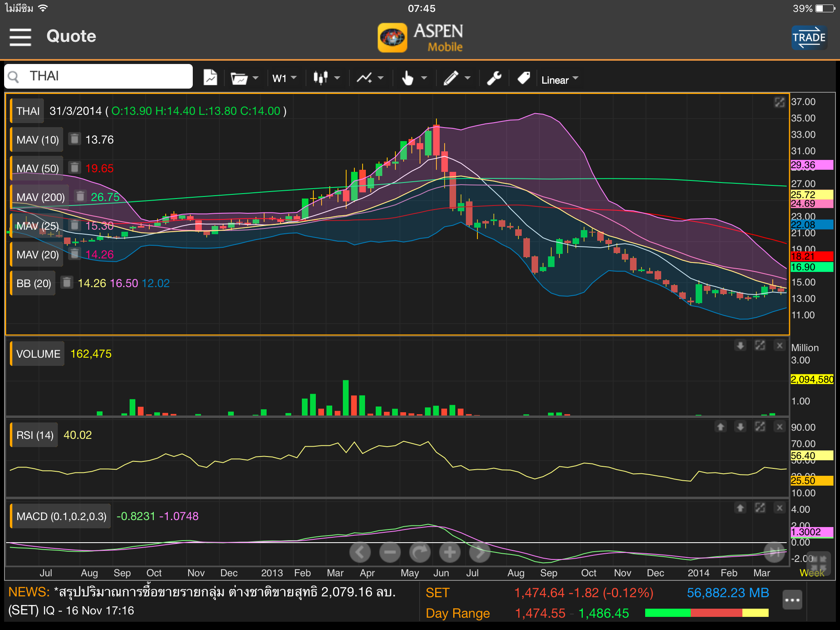Expand the main price chart panel
Viewport: 840px width, 630px height.
pyautogui.click(x=779, y=102)
